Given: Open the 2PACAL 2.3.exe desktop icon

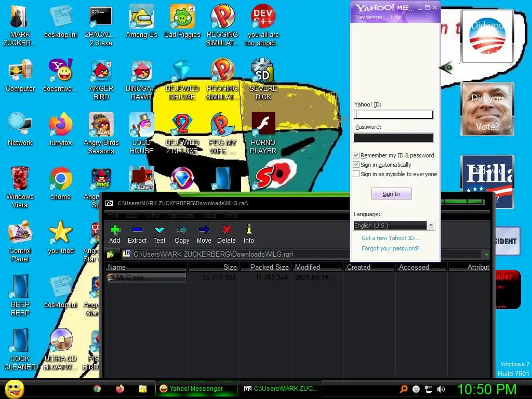Looking at the screenshot, I should click(x=101, y=25).
